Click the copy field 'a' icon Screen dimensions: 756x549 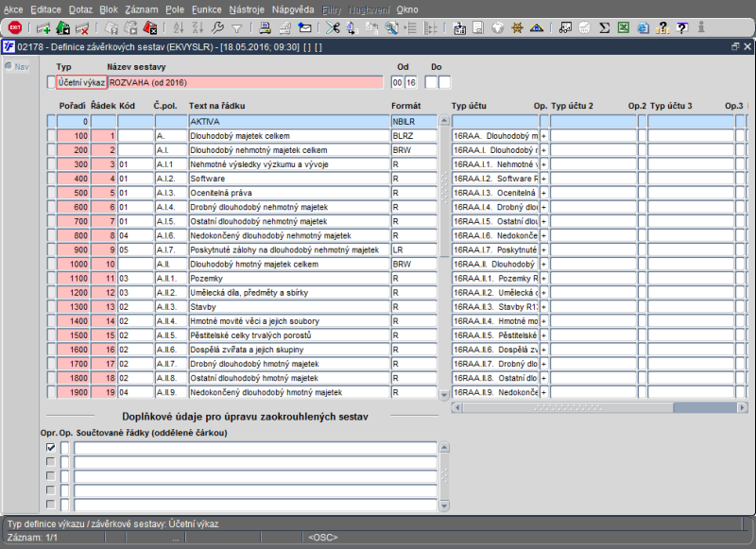(352, 28)
